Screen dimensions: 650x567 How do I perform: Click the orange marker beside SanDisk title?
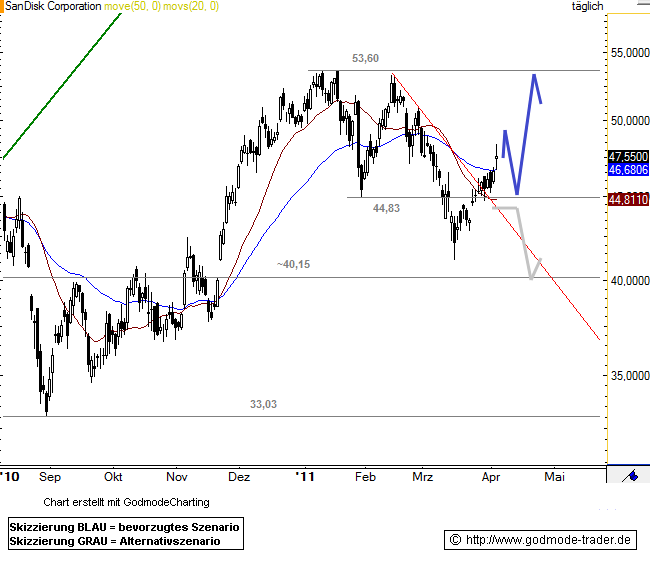tap(2, 6)
